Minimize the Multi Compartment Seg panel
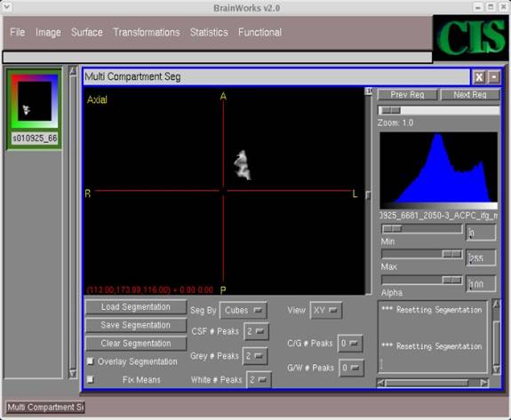Screen dimensions: 511x420 point(494,77)
